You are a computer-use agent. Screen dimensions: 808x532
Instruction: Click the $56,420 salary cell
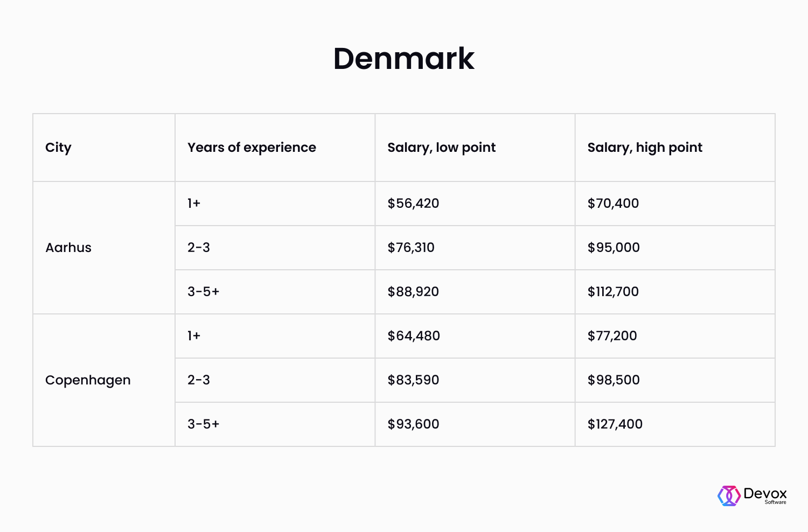(x=413, y=204)
